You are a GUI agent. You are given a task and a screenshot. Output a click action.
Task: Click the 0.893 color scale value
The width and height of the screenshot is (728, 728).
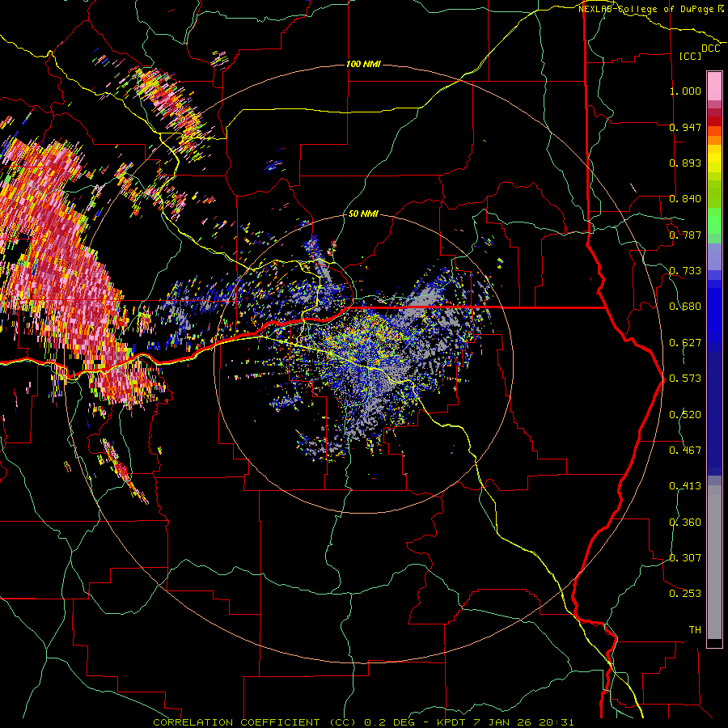(x=685, y=163)
